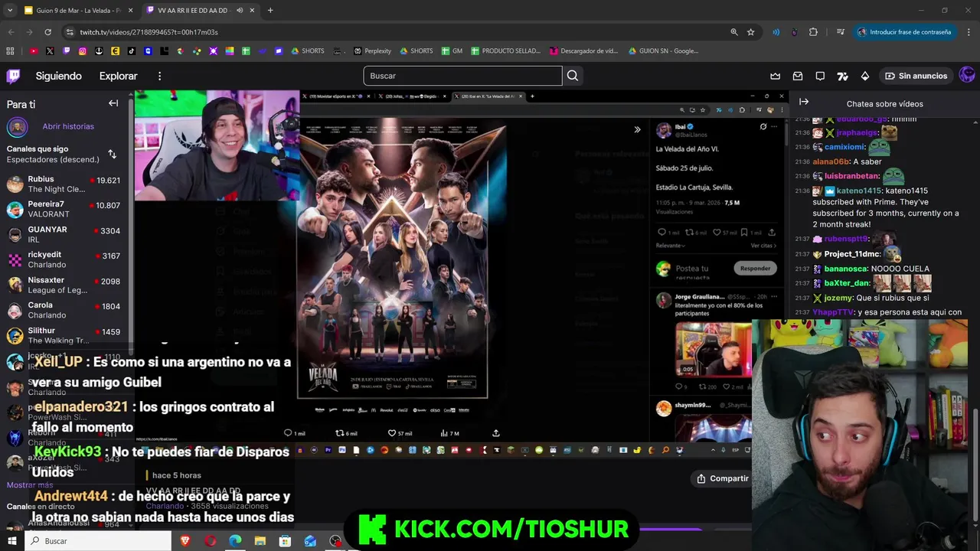Click the search magnifier button
Screen dimensions: 980x551
[573, 76]
